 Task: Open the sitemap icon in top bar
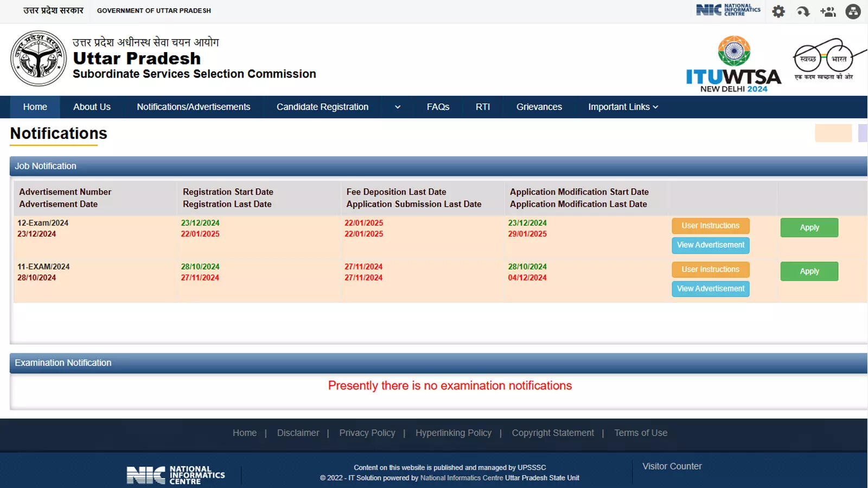tap(853, 11)
